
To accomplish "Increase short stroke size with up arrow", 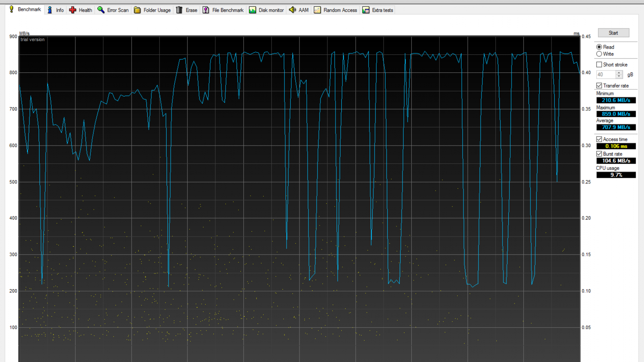I will click(619, 73).
